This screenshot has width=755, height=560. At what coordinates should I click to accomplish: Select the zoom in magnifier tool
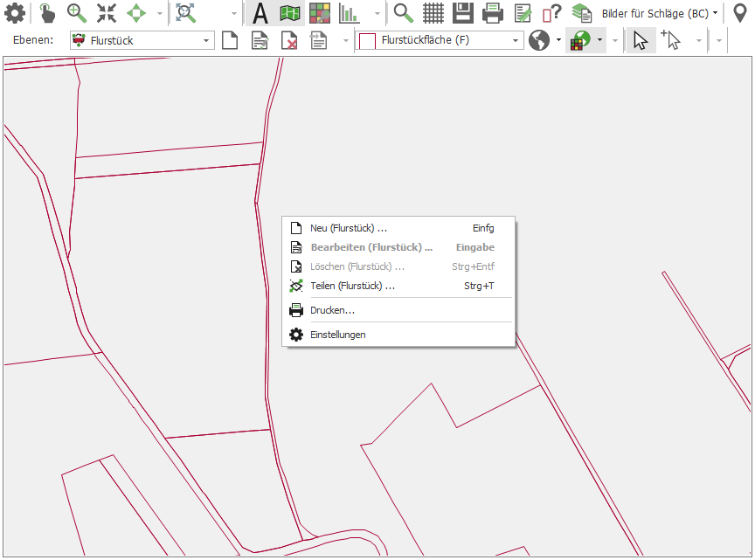(x=77, y=13)
